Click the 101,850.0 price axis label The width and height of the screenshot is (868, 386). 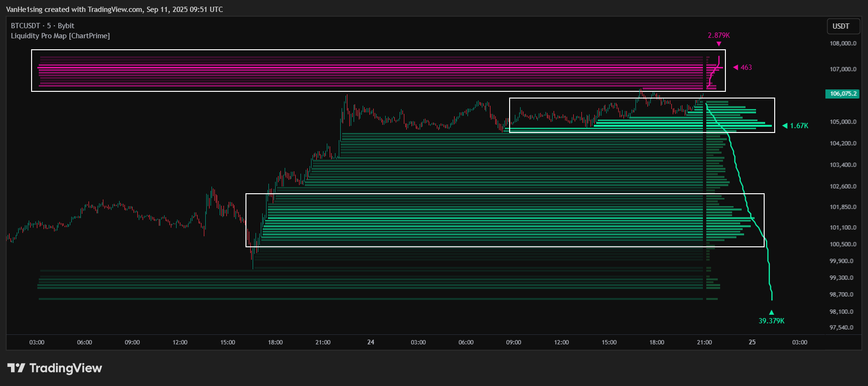click(x=843, y=207)
